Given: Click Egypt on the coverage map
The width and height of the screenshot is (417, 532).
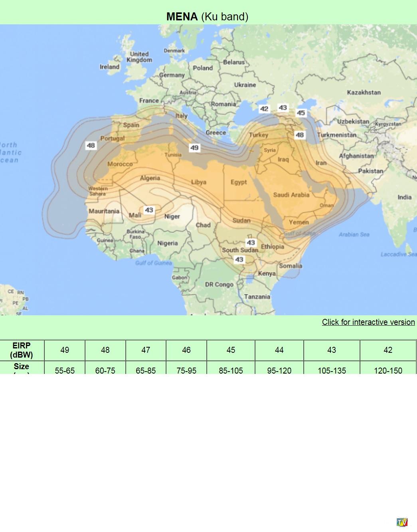Looking at the screenshot, I should (x=239, y=182).
